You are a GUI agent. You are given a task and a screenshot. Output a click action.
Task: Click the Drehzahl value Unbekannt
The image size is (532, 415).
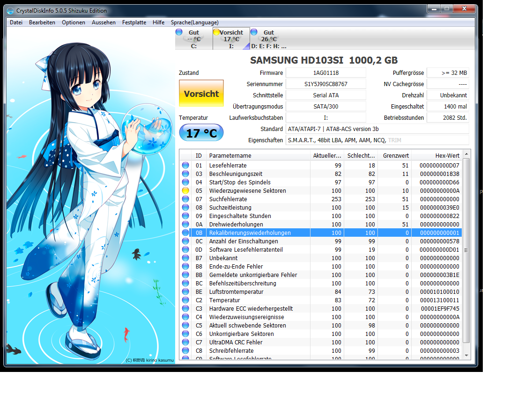[448, 95]
